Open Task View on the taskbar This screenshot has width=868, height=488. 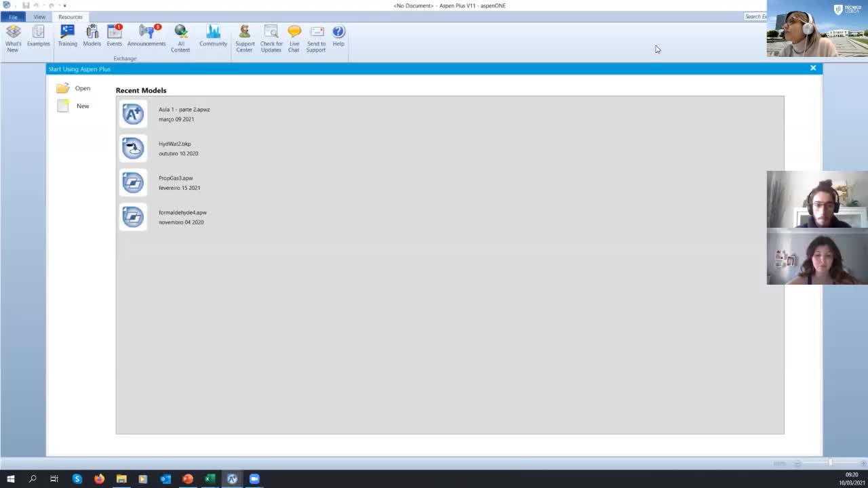[54, 479]
